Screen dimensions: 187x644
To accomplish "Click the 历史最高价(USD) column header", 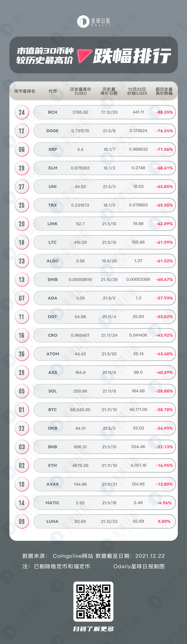I will coord(80,91).
